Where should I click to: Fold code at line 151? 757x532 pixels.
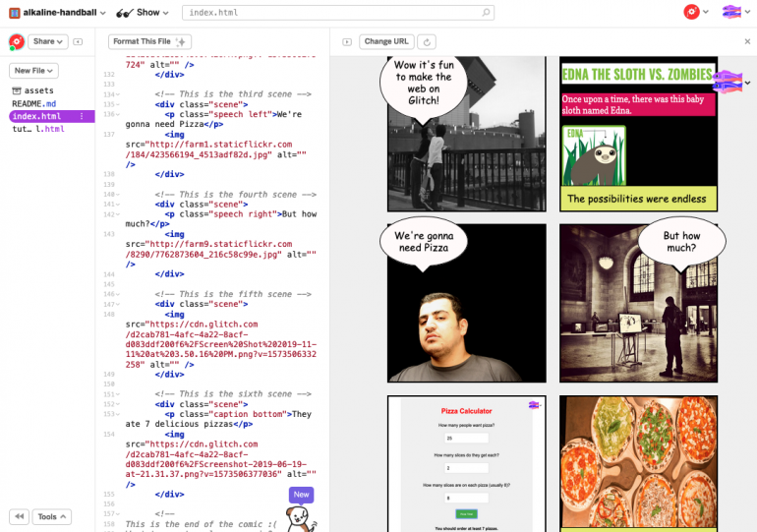pos(118,394)
